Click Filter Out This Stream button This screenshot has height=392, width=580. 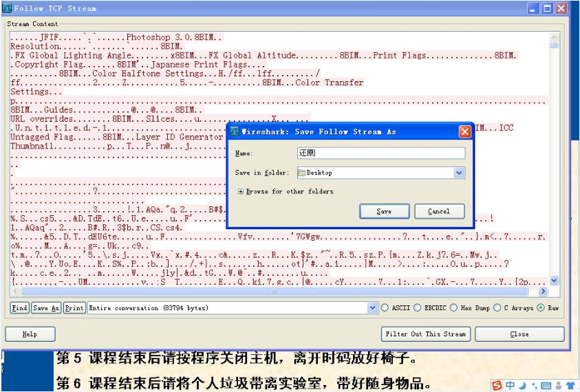tap(426, 334)
